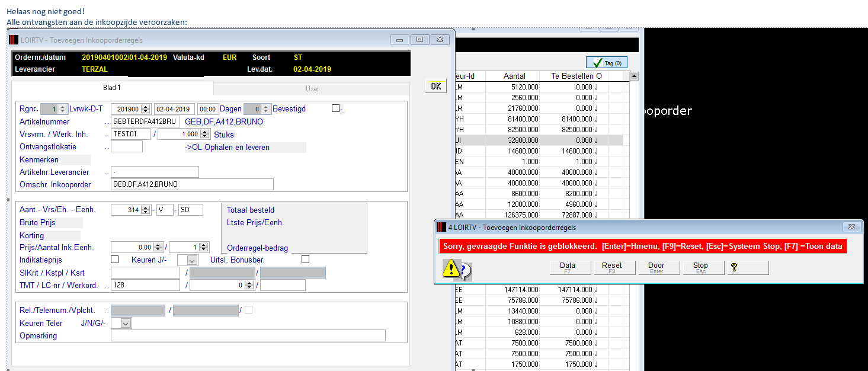
Task: Click the greyed checkbox in the Rel./Telernum./Vplcht. row
Action: click(x=248, y=309)
